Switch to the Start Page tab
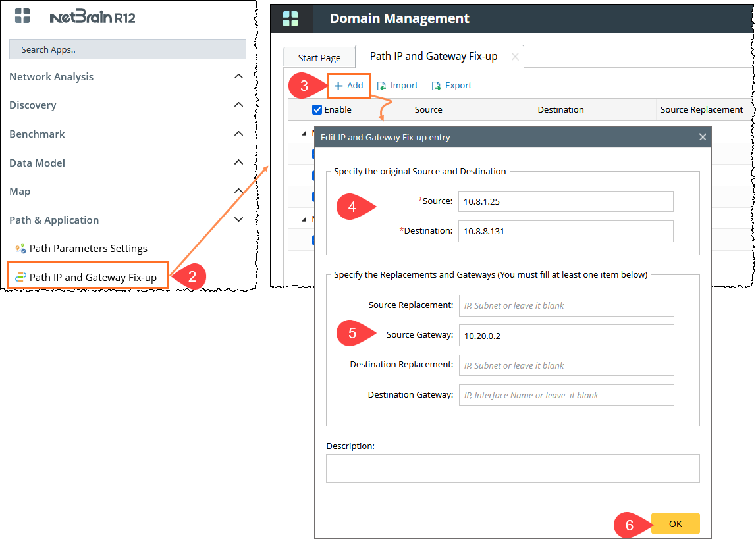756x539 pixels. (319, 58)
